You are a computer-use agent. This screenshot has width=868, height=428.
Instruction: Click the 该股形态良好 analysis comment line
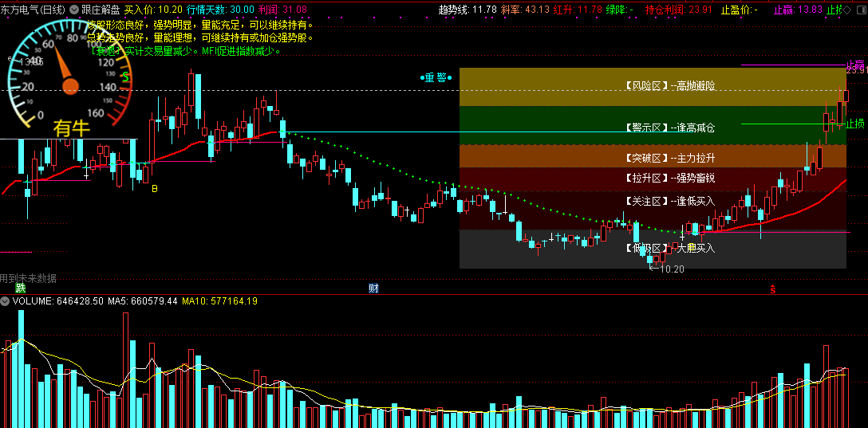pyautogui.click(x=200, y=26)
